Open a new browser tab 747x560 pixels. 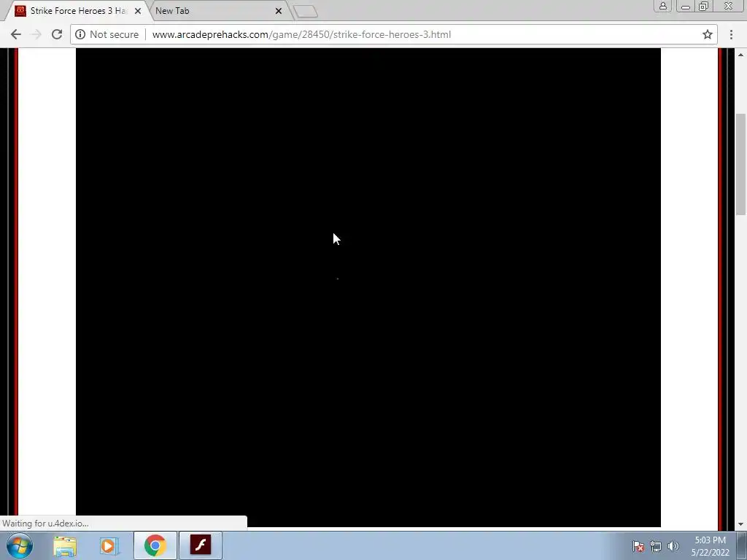point(306,11)
